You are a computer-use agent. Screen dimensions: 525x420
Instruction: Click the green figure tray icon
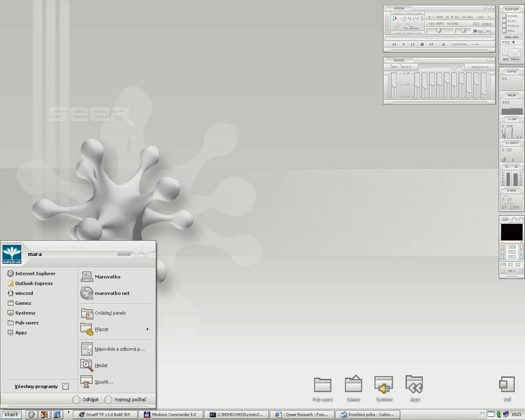pyautogui.click(x=499, y=414)
